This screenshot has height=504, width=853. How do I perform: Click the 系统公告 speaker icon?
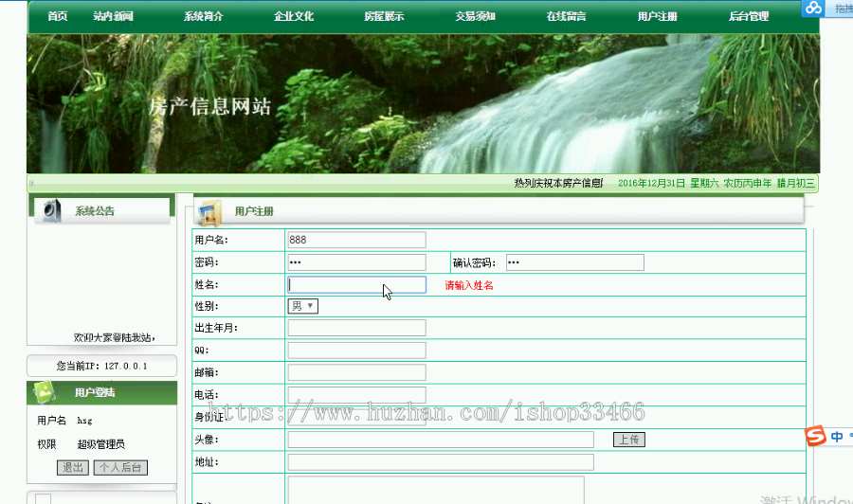(x=52, y=210)
